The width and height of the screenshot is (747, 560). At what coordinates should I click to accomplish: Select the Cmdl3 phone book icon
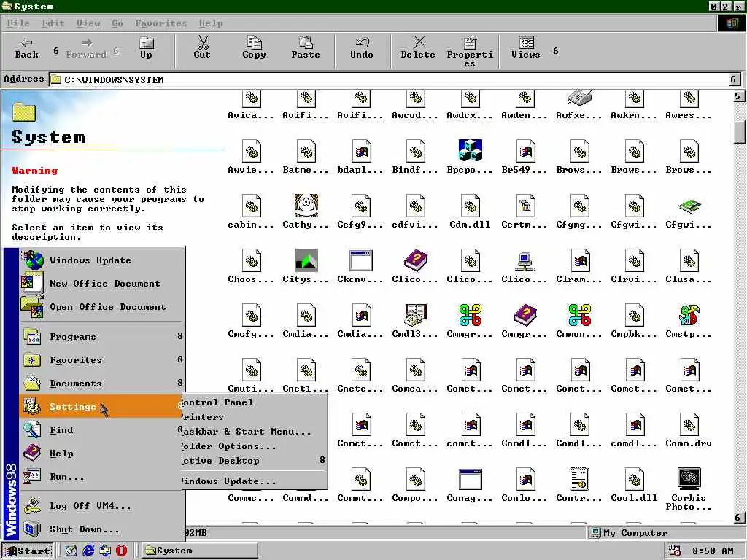(x=415, y=314)
